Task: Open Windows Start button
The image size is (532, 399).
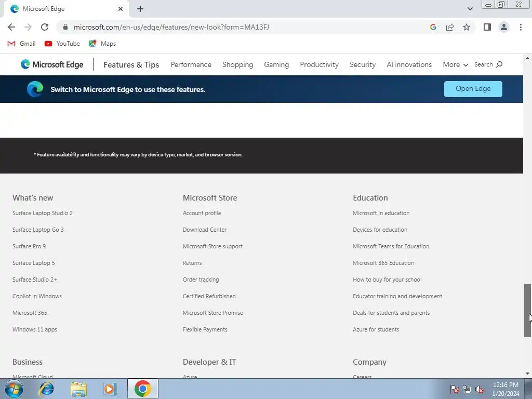Action: (x=14, y=389)
